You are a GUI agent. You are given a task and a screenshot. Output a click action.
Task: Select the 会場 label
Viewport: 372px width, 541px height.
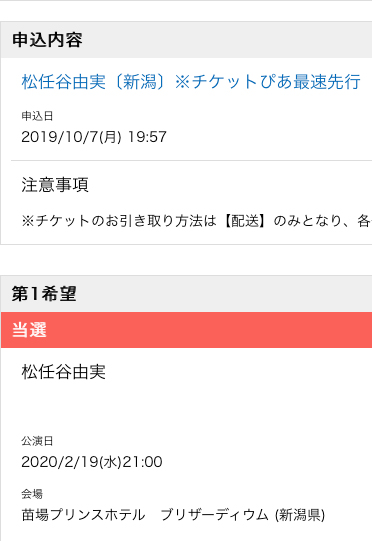point(32,494)
